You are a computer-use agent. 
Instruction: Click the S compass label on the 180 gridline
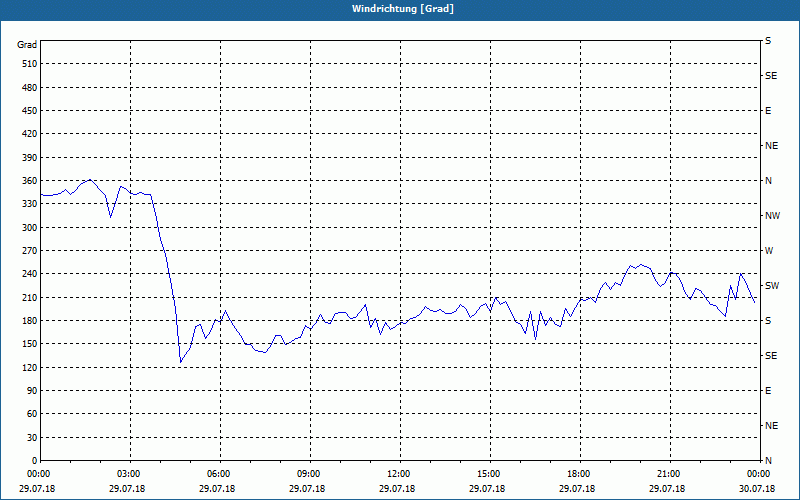point(768,320)
